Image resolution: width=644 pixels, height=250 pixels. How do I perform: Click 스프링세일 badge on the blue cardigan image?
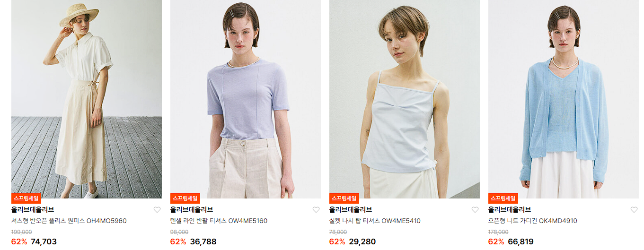503,198
